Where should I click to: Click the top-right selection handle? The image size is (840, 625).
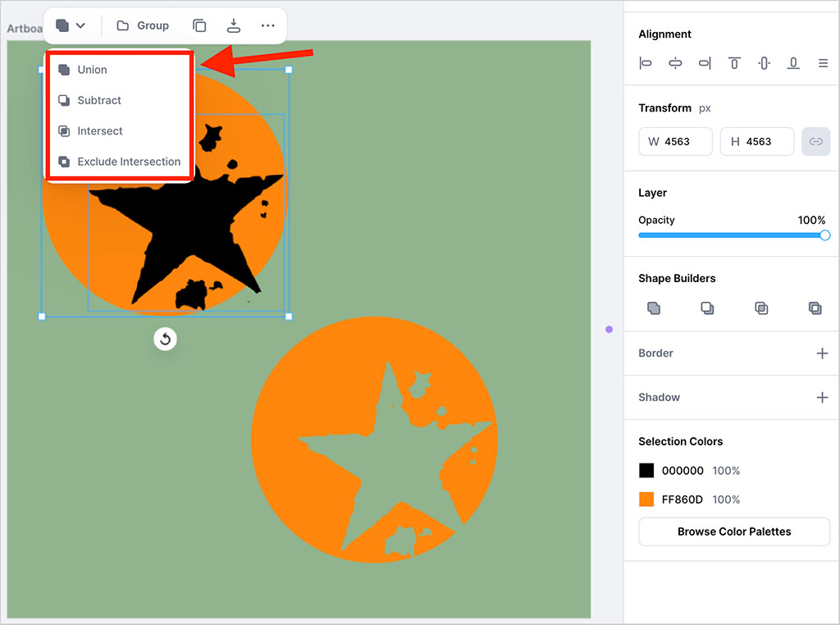click(x=289, y=70)
